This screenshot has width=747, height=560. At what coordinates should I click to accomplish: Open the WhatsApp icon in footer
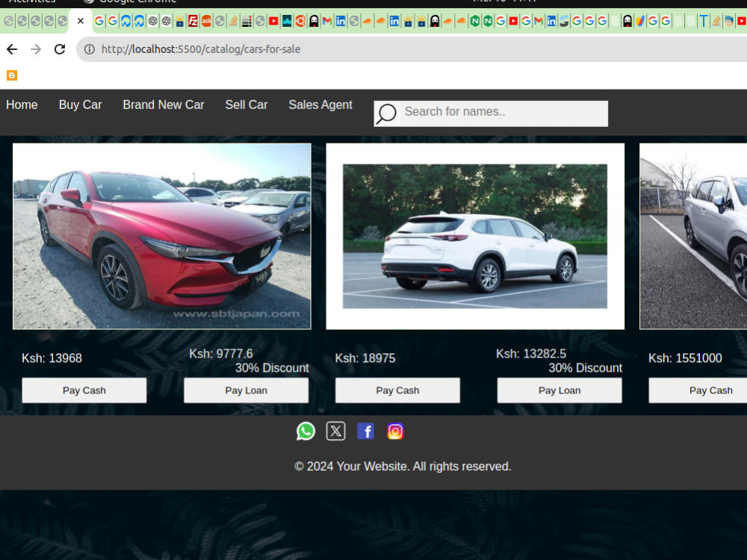306,431
